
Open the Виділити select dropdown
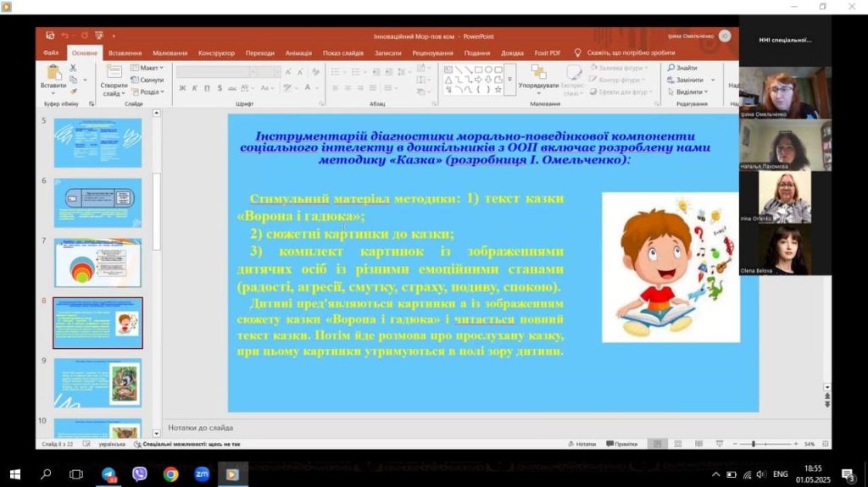pos(687,91)
